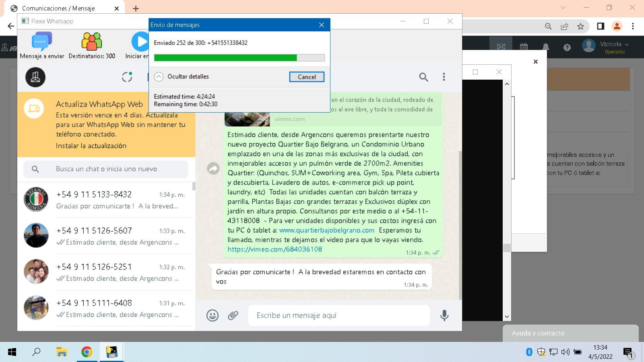The height and width of the screenshot is (362, 644).
Task: Close the Comunicaciones / Mensaje tab
Action: click(117, 8)
